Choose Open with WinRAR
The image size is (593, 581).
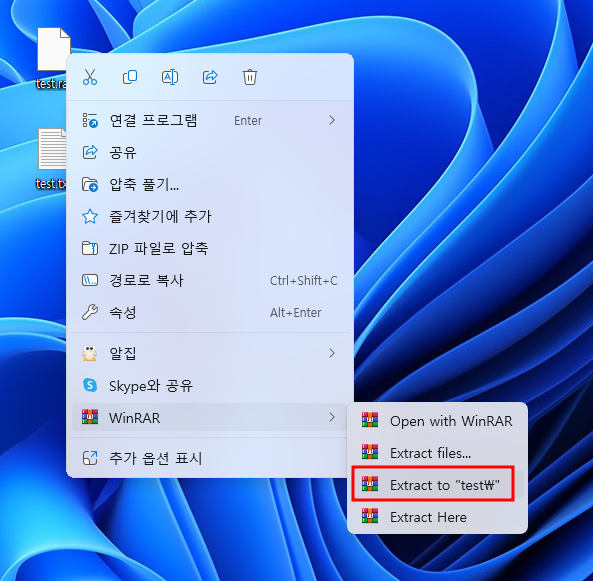[x=438, y=421]
